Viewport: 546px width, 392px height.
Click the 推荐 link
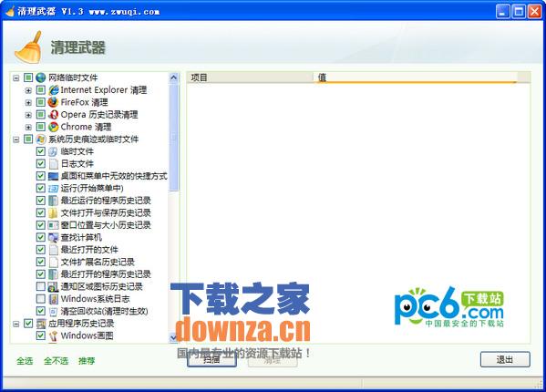tap(87, 361)
